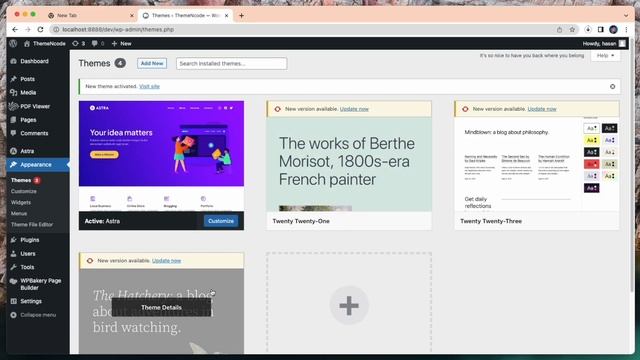Click the page vertical scrollbar
This screenshot has width=640, height=360.
632,165
